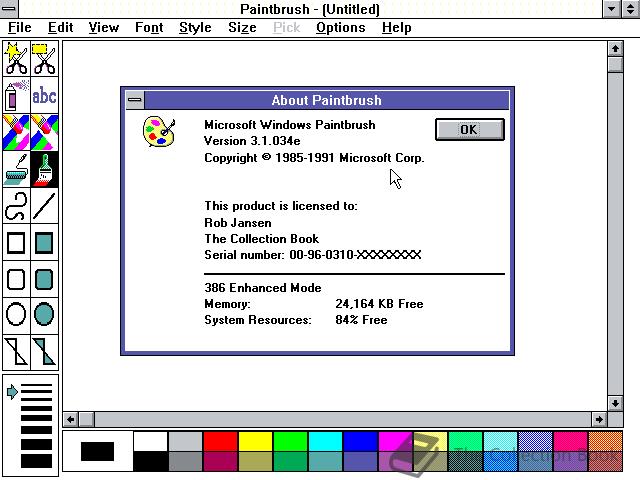Select the Curve tool
Image resolution: width=640 pixels, height=480 pixels.
tap(16, 206)
